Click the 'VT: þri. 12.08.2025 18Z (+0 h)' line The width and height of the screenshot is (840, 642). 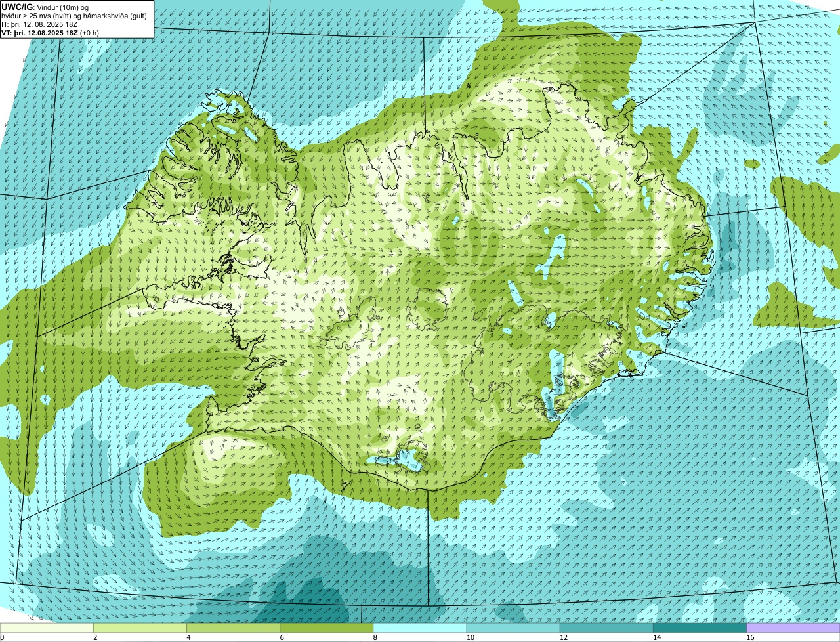pyautogui.click(x=51, y=33)
